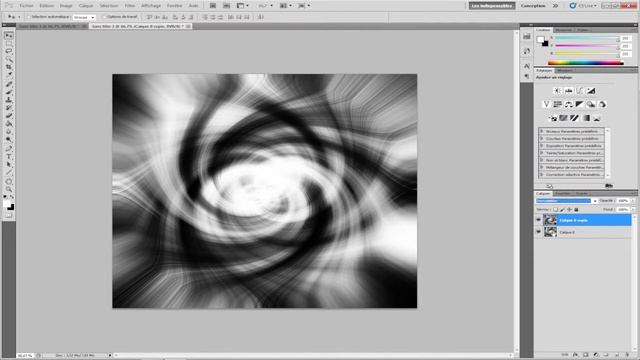Viewport: 640px width, 360px height.
Task: Click the layer style fx icon
Action: (x=575, y=355)
